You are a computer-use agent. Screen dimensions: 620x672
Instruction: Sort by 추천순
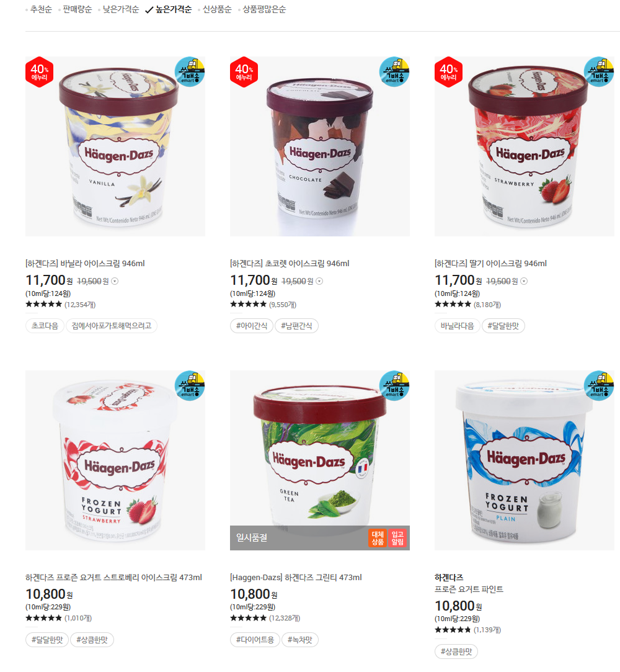[41, 9]
